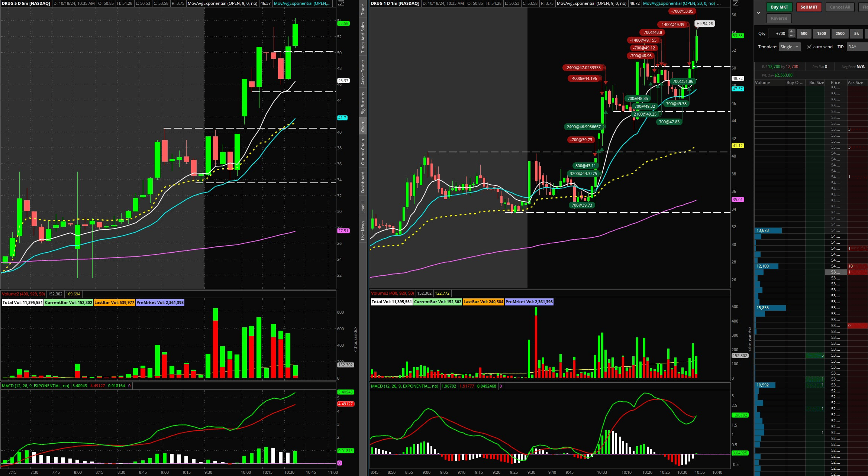Open Live News side tab
Image resolution: width=868 pixels, height=476 pixels.
point(363,230)
